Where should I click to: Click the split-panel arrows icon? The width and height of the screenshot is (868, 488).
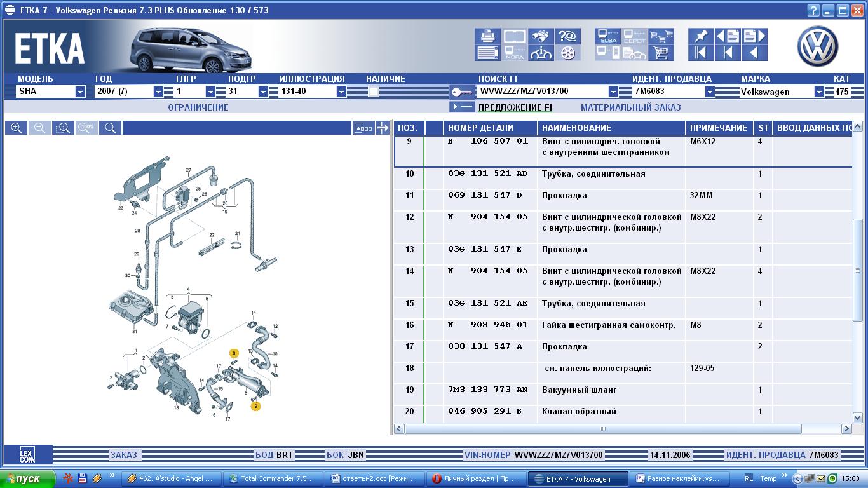(383, 128)
